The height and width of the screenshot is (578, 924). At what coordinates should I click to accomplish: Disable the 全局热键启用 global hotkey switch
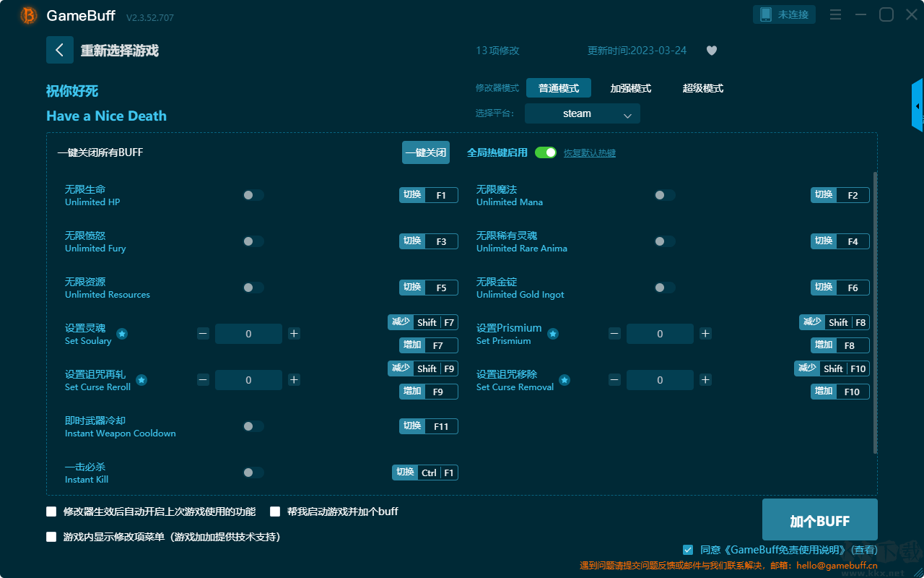point(546,152)
